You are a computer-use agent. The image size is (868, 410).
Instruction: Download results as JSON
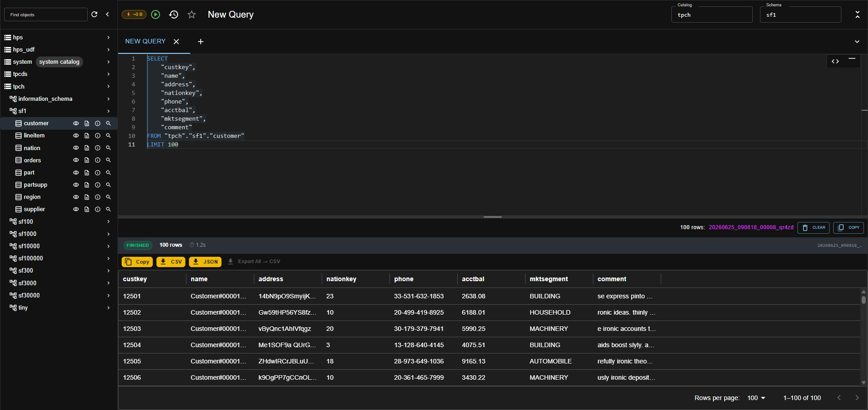click(205, 262)
